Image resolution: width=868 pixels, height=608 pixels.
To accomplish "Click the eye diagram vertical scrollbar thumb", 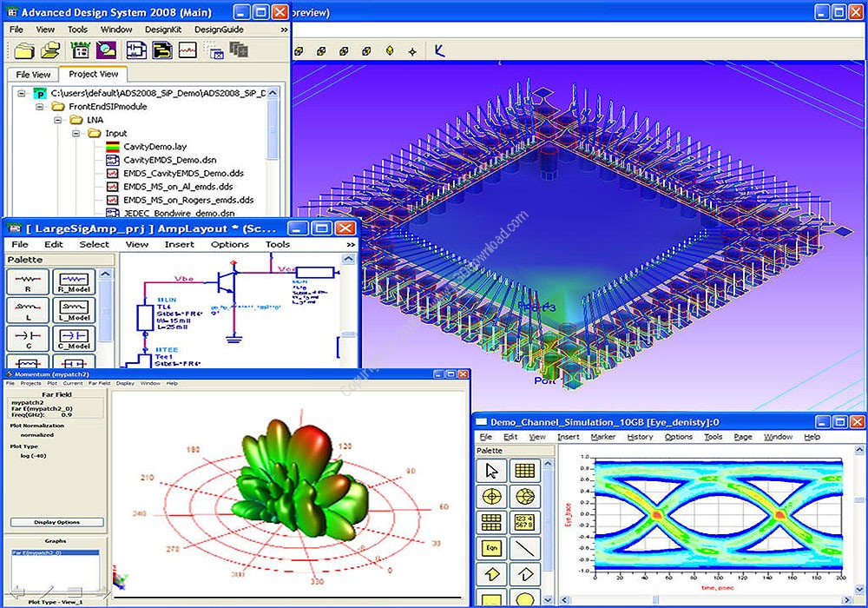I will click(x=859, y=500).
